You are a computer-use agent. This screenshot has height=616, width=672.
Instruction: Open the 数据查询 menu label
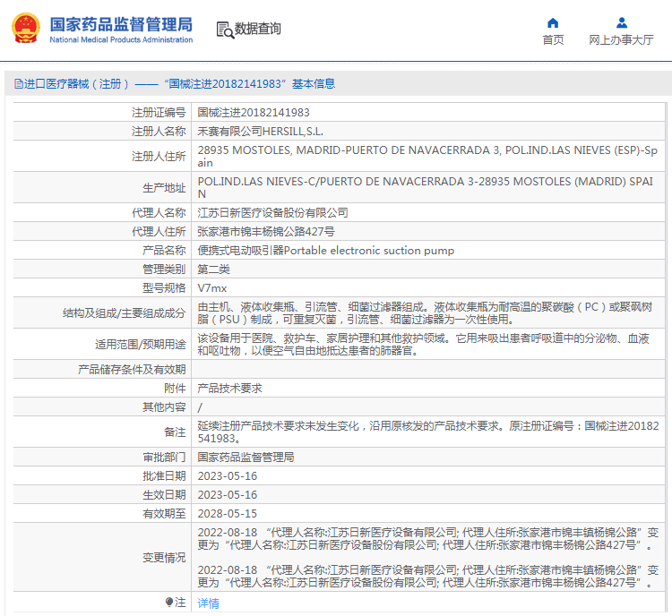pos(258,30)
